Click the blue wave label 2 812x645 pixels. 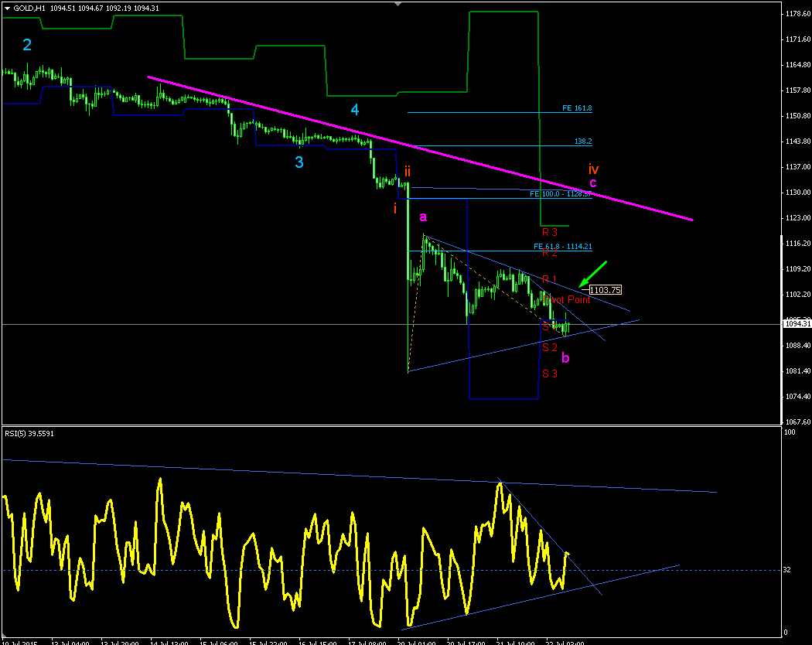click(27, 45)
